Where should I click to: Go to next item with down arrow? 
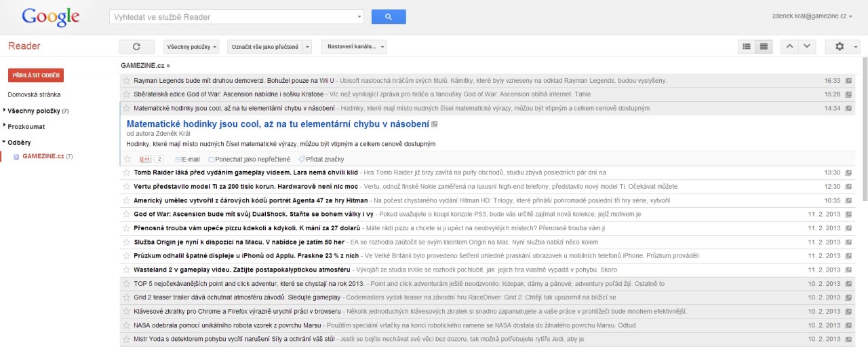pyautogui.click(x=806, y=46)
